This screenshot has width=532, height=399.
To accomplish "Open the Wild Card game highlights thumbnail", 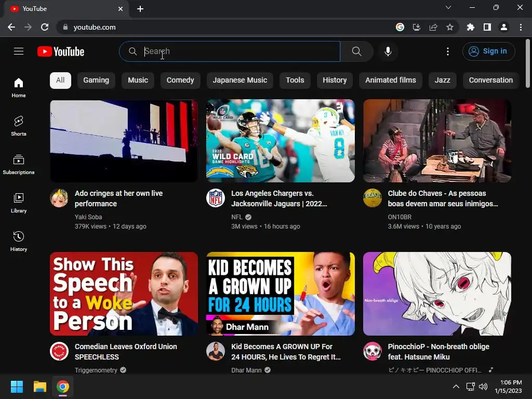I will coord(281,141).
